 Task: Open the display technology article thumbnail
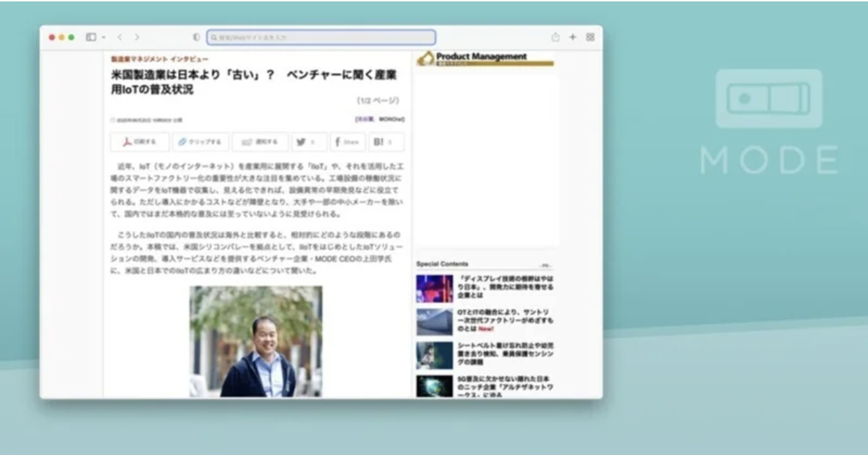pyautogui.click(x=435, y=288)
